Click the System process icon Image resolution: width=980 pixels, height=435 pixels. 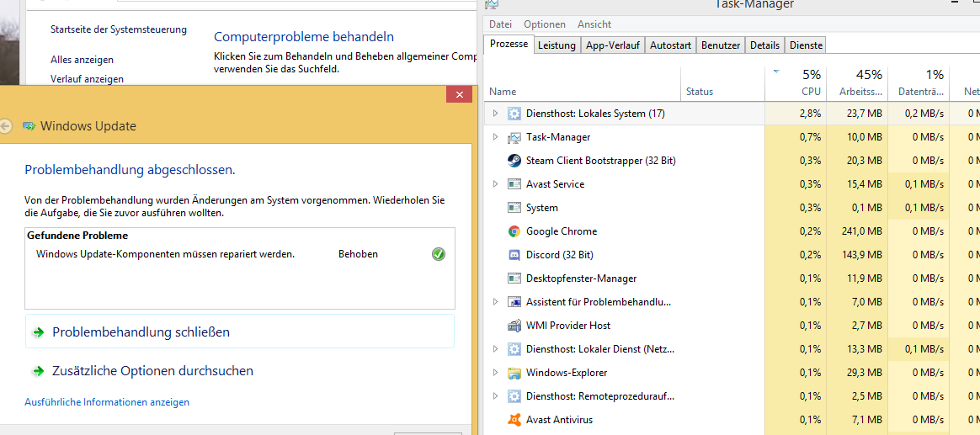click(x=514, y=208)
